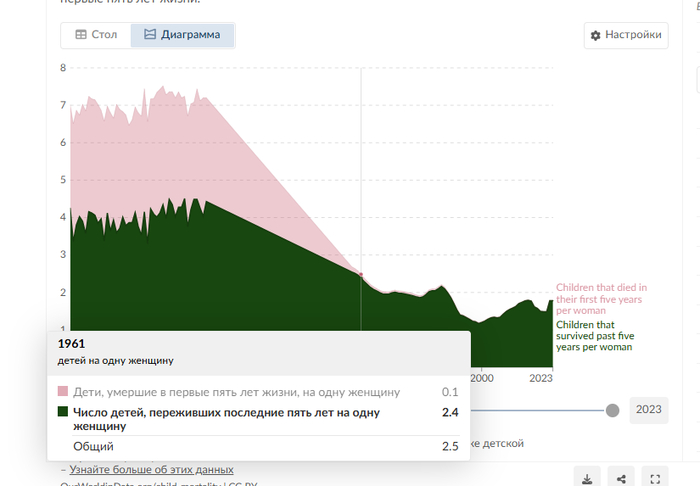Click the 2023 year value box
700x486 pixels.
(x=649, y=410)
